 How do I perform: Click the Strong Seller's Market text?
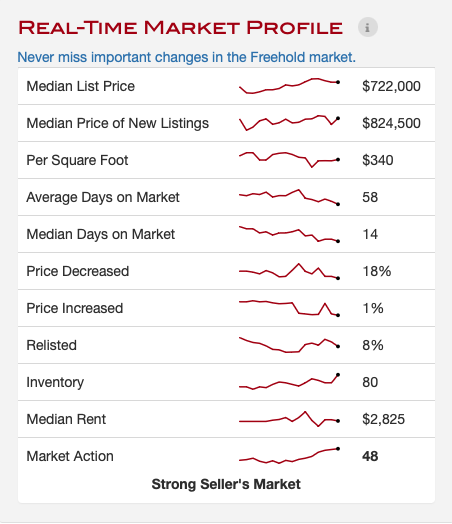[226, 484]
